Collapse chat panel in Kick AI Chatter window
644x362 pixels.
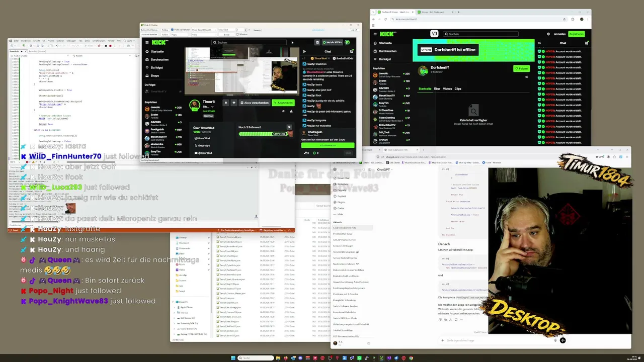point(304,51)
